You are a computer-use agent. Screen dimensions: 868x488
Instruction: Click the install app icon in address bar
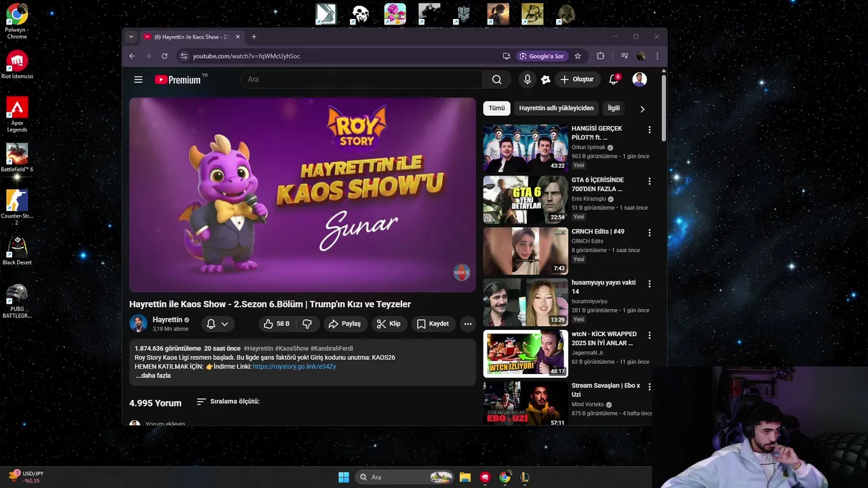(507, 56)
